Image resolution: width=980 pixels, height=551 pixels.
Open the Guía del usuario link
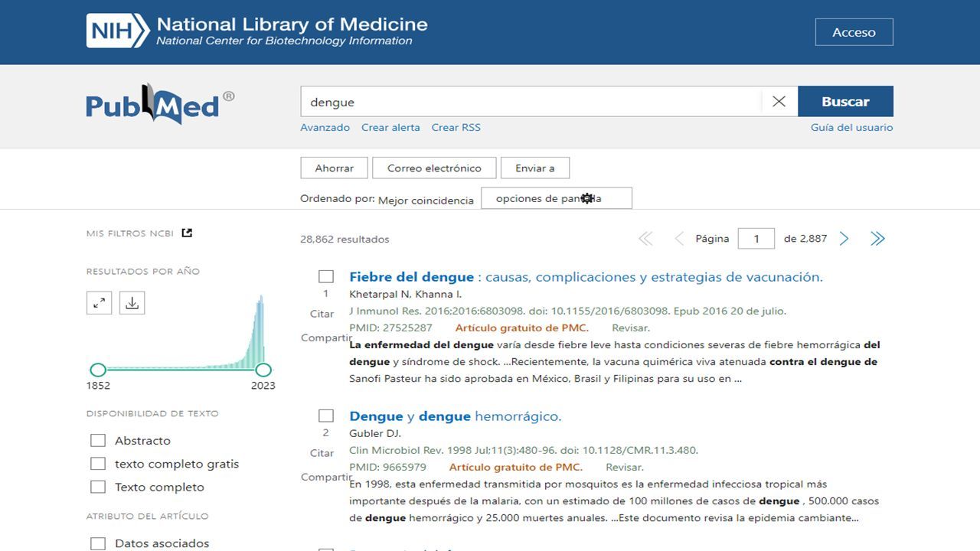coord(852,128)
